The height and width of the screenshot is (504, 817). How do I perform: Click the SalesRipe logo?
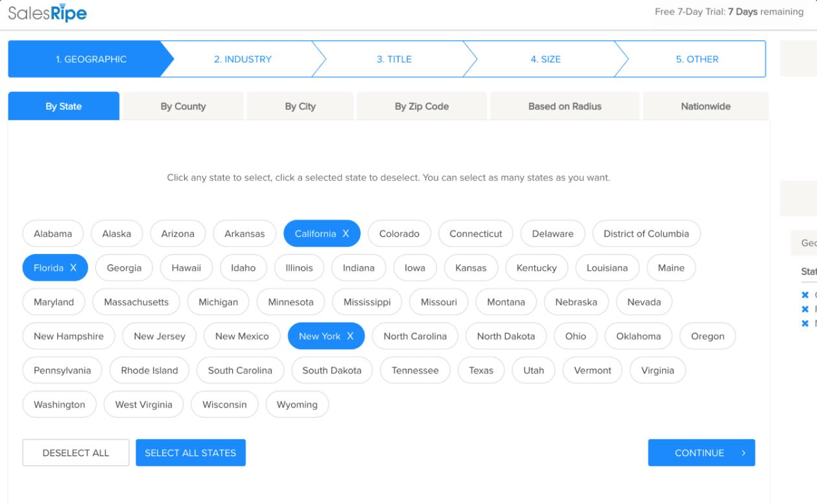47,13
